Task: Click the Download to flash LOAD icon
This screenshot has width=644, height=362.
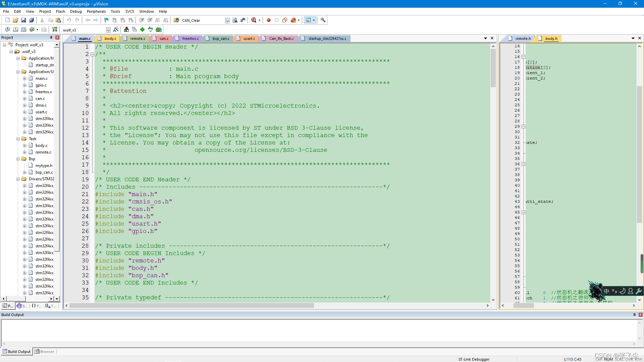Action: coord(55,29)
